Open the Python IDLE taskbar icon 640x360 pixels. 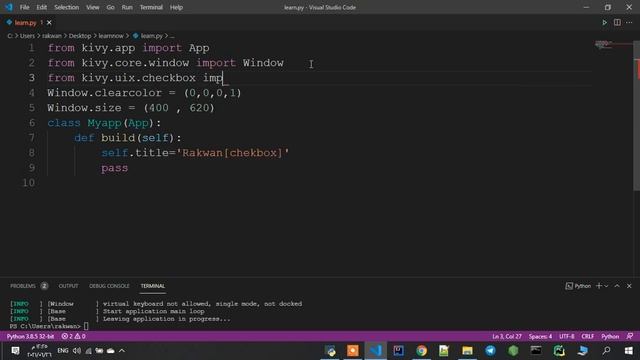(x=330, y=351)
